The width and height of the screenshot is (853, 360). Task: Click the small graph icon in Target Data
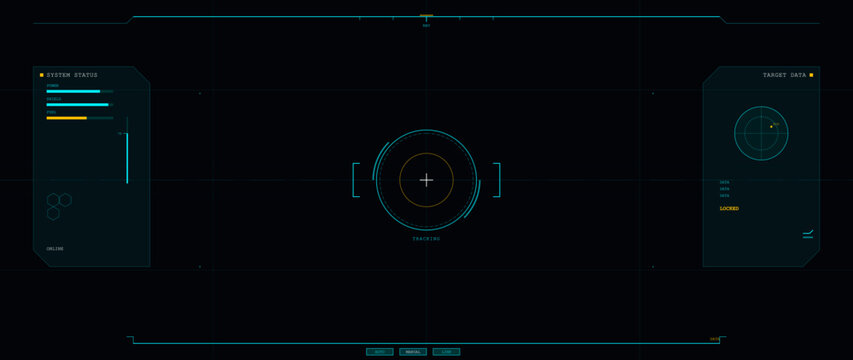pos(808,234)
